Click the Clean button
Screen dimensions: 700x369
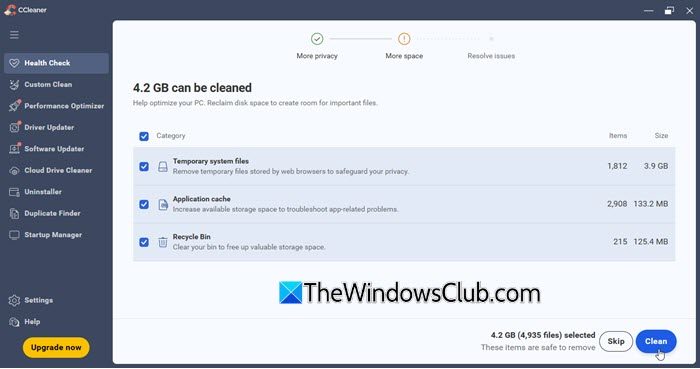pos(656,341)
